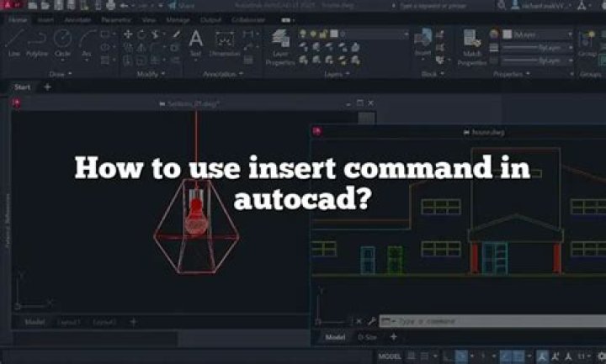Switch to the Insert ribbon tab
The height and width of the screenshot is (364, 606).
(x=45, y=19)
